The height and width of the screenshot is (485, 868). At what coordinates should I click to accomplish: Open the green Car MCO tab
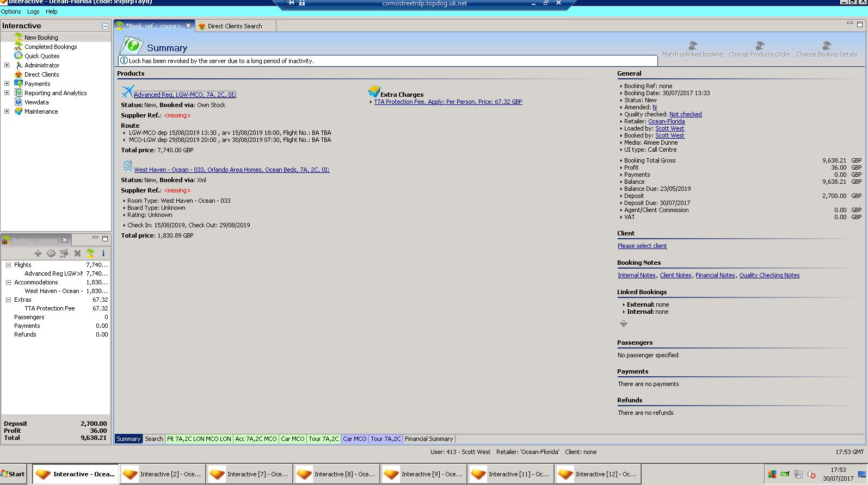pos(293,439)
